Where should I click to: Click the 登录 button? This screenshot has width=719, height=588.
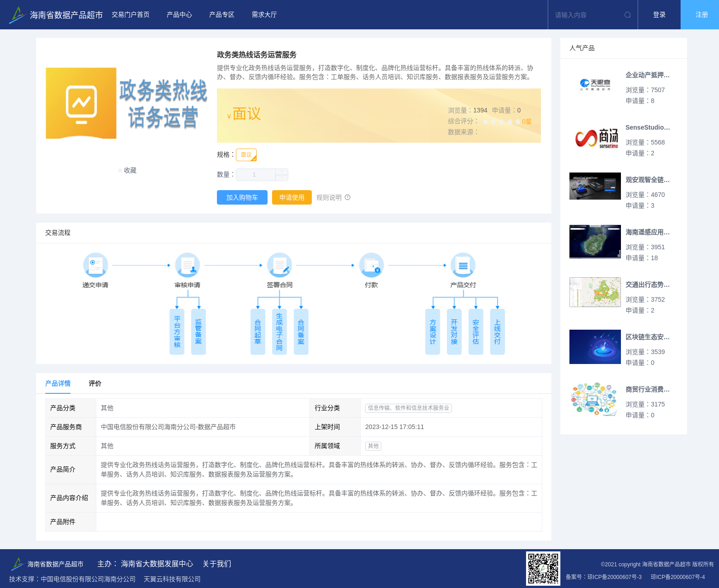pyautogui.click(x=659, y=15)
